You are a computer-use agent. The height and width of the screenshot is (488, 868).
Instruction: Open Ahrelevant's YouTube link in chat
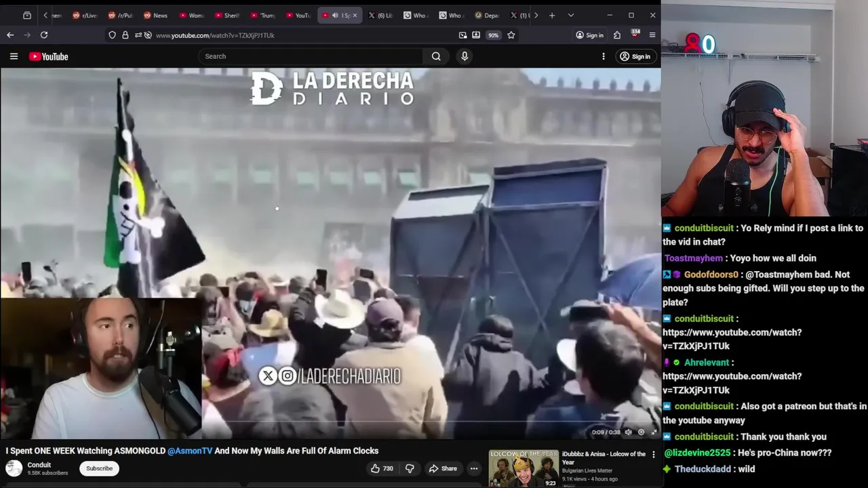point(732,383)
